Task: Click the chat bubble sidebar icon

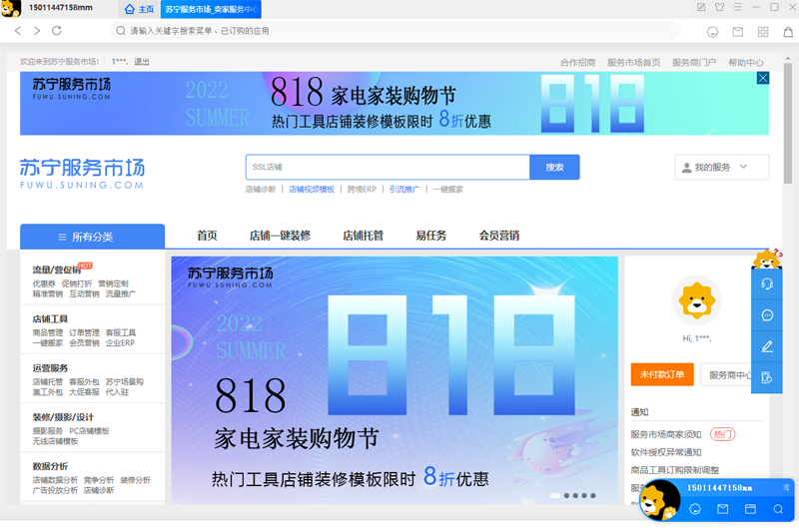Action: coord(767,315)
